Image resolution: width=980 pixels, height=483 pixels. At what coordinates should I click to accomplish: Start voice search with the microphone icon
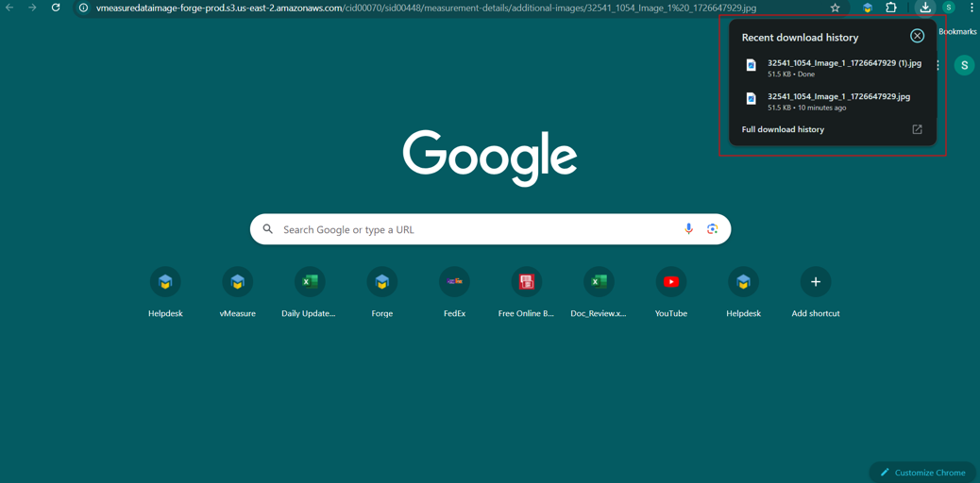tap(688, 229)
